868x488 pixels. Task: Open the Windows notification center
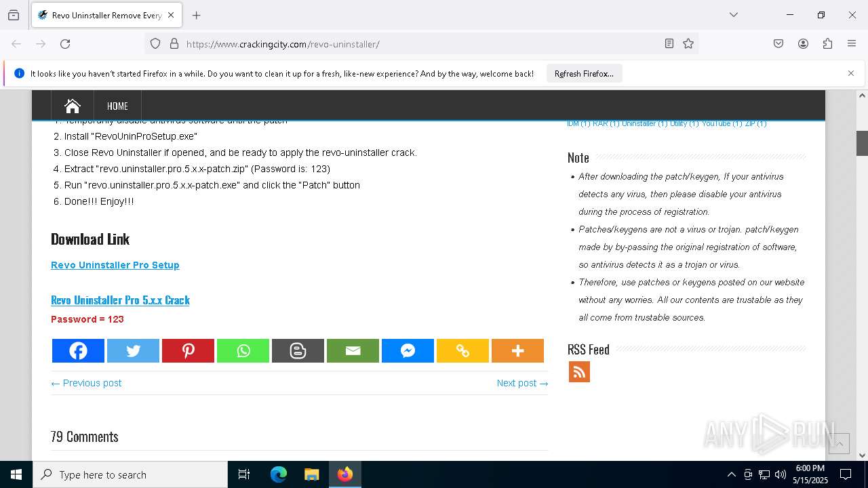tap(846, 474)
